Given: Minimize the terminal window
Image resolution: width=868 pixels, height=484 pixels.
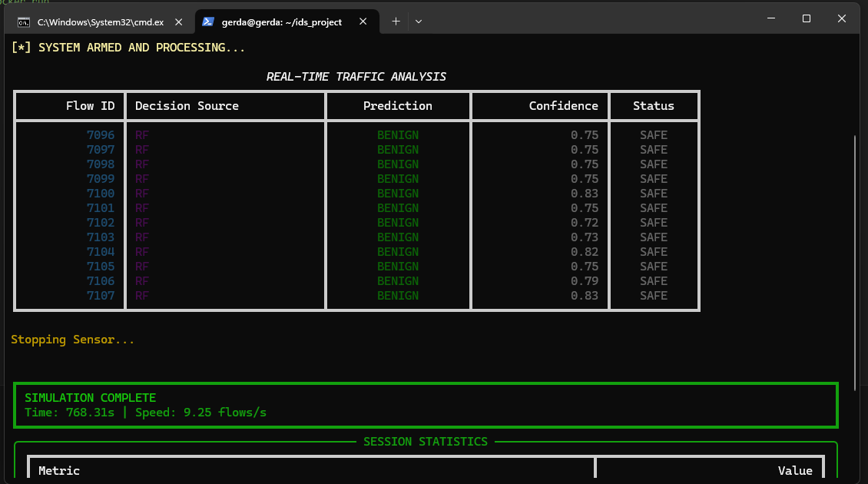Looking at the screenshot, I should (770, 18).
